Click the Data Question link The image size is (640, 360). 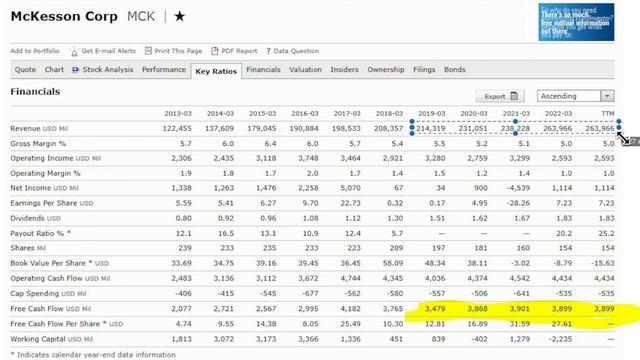[296, 51]
